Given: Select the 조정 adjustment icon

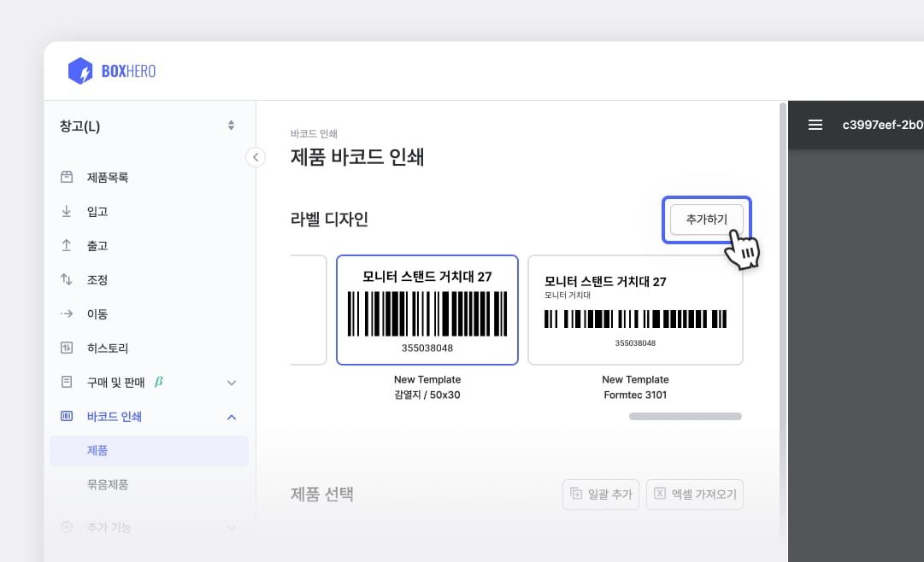Looking at the screenshot, I should (x=67, y=279).
